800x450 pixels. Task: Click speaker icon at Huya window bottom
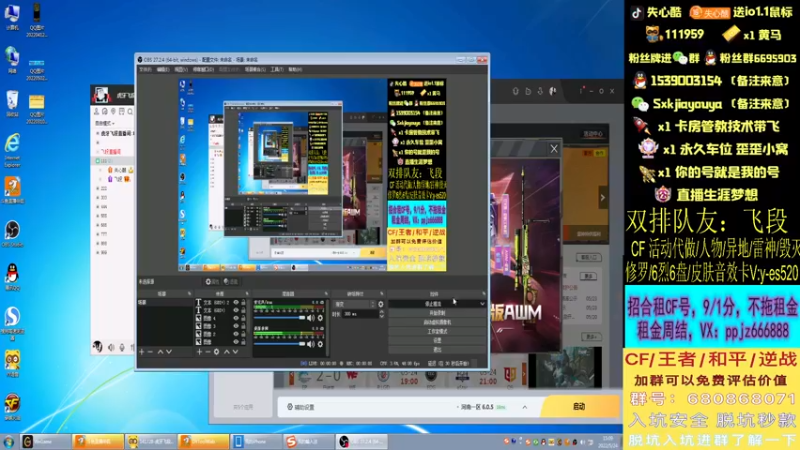coord(111,347)
